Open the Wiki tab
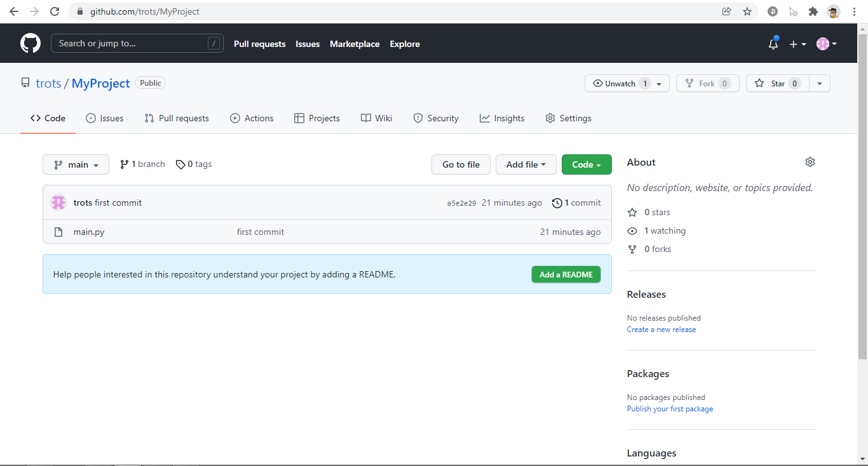 tap(377, 118)
